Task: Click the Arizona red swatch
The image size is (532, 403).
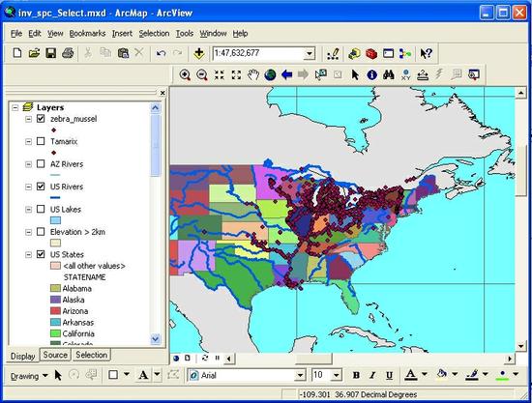Action: [x=55, y=311]
